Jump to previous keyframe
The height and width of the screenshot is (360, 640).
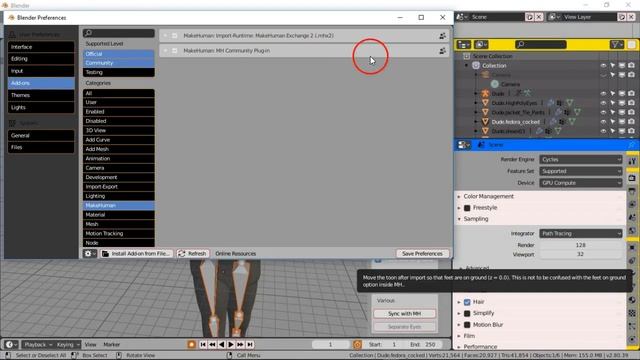(x=212, y=344)
